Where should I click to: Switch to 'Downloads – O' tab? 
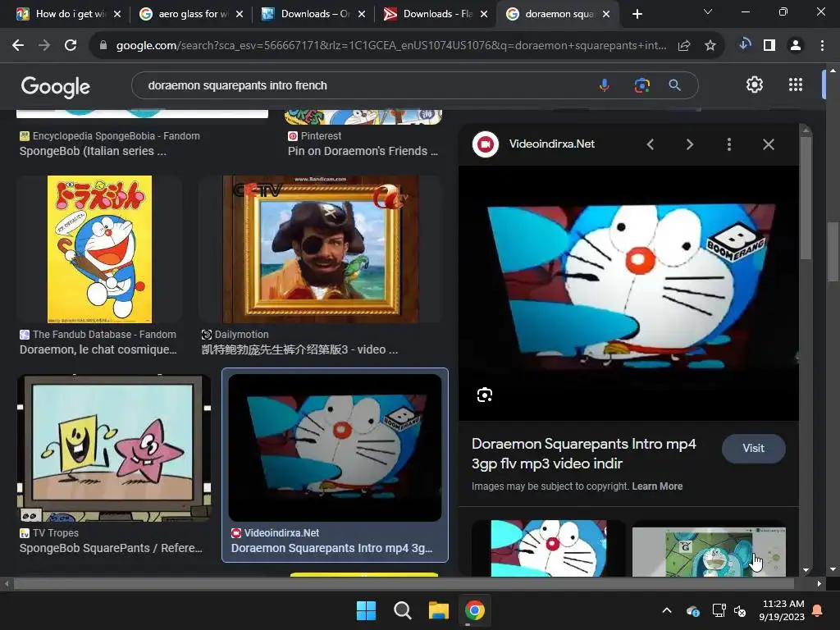tap(315, 14)
